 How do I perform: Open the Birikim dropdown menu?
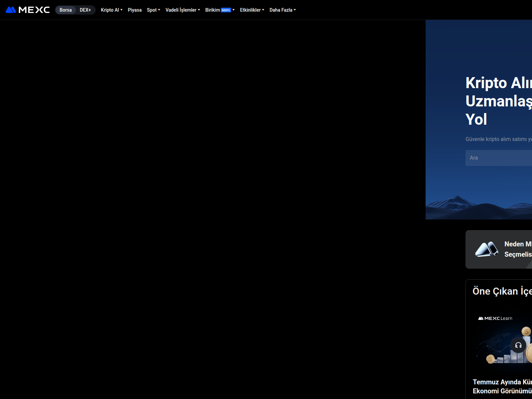click(220, 10)
